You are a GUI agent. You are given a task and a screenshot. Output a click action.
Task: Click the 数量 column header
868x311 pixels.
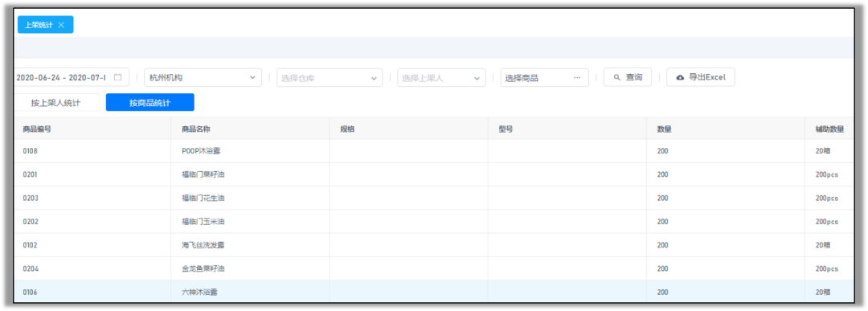665,129
